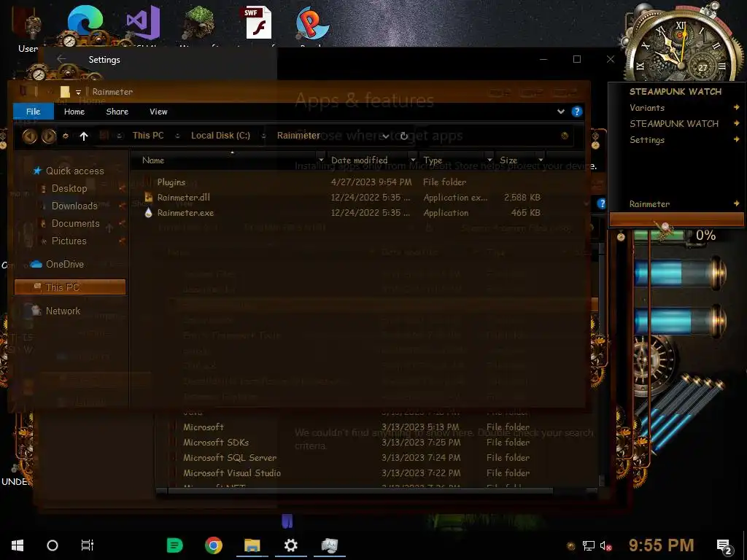Click Local Disk (C:) breadcrumb
Screen dimensions: 747x560
coord(220,135)
